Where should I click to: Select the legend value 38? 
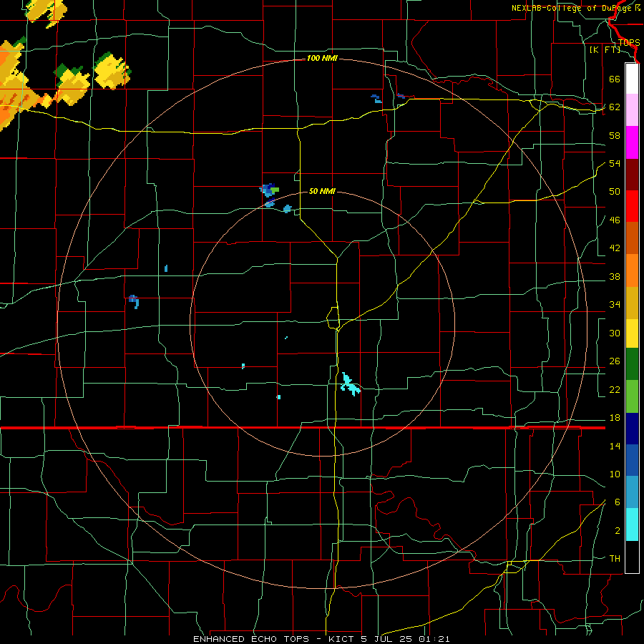coord(615,276)
